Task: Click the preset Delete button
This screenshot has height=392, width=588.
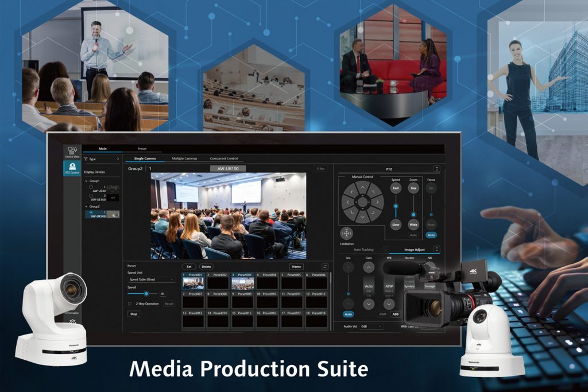Action: (206, 267)
